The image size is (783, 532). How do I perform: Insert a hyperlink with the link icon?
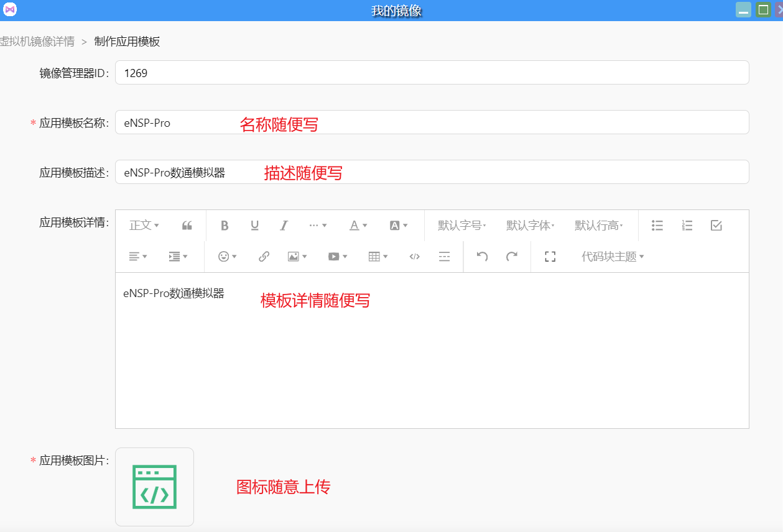[264, 257]
